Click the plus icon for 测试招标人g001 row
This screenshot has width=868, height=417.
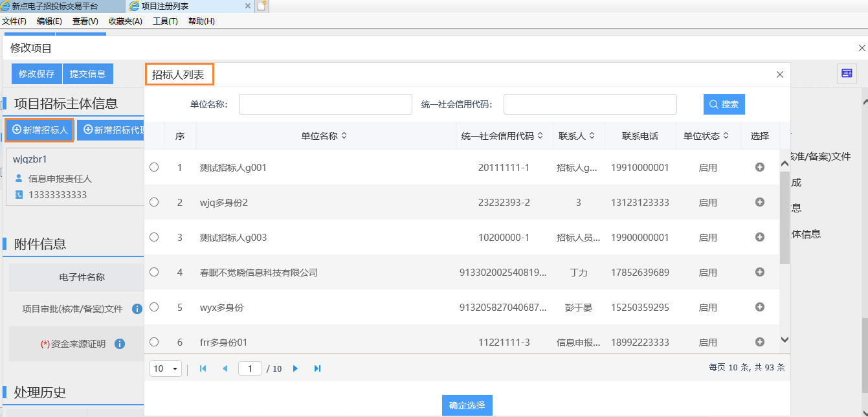(x=760, y=167)
